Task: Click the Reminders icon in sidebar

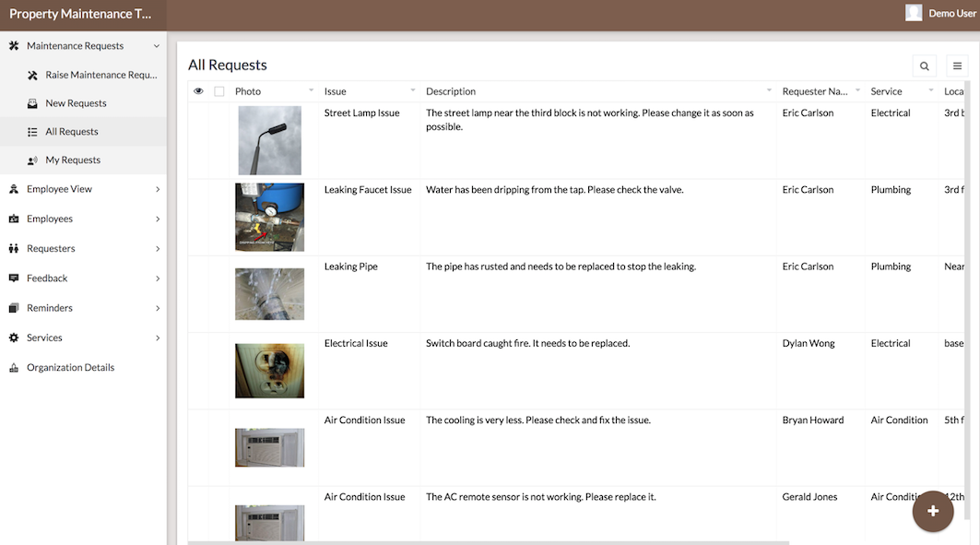Action: point(14,308)
